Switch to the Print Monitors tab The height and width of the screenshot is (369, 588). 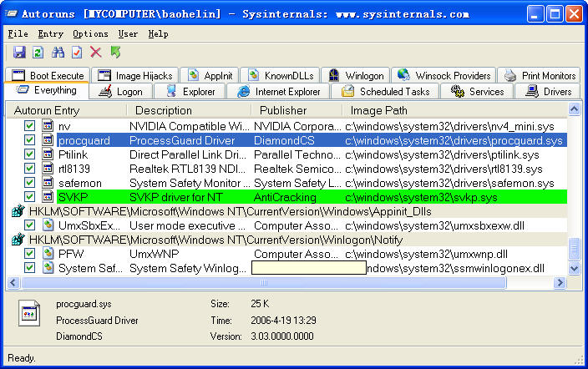click(x=540, y=75)
